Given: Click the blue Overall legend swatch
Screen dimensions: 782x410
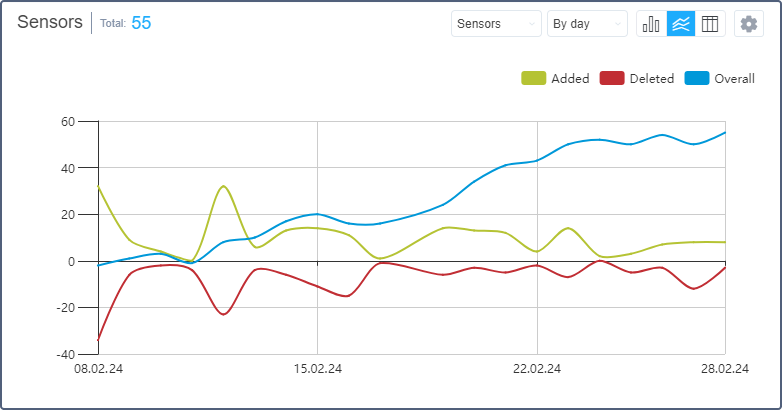Looking at the screenshot, I should tap(696, 78).
